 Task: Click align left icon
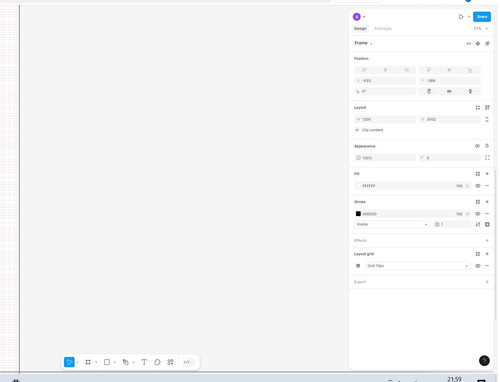[x=364, y=70]
